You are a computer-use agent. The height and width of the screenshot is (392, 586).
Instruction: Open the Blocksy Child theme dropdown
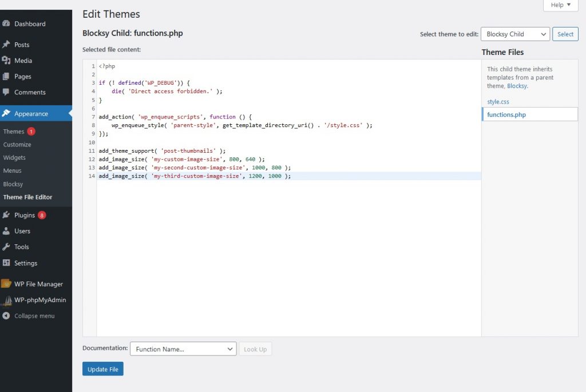515,34
